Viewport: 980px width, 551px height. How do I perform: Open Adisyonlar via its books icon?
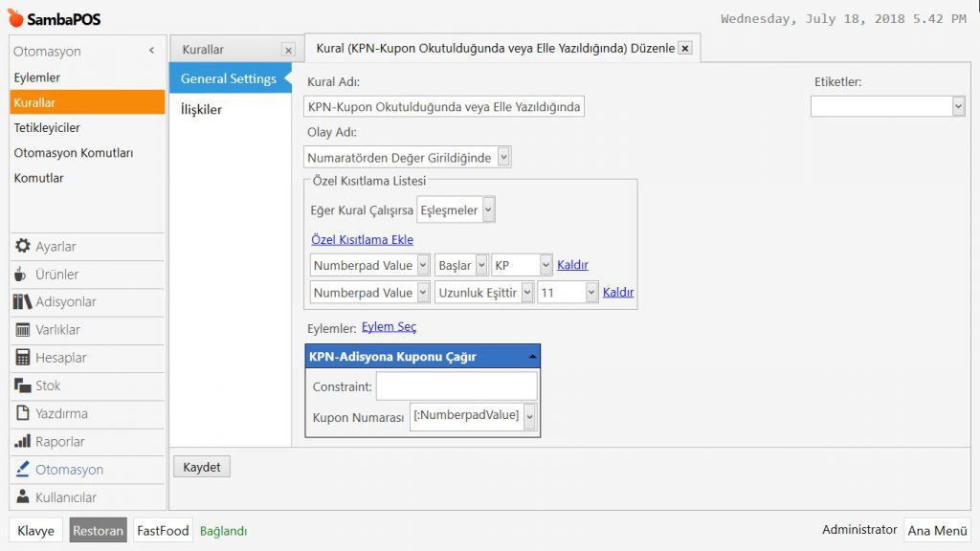click(x=22, y=302)
